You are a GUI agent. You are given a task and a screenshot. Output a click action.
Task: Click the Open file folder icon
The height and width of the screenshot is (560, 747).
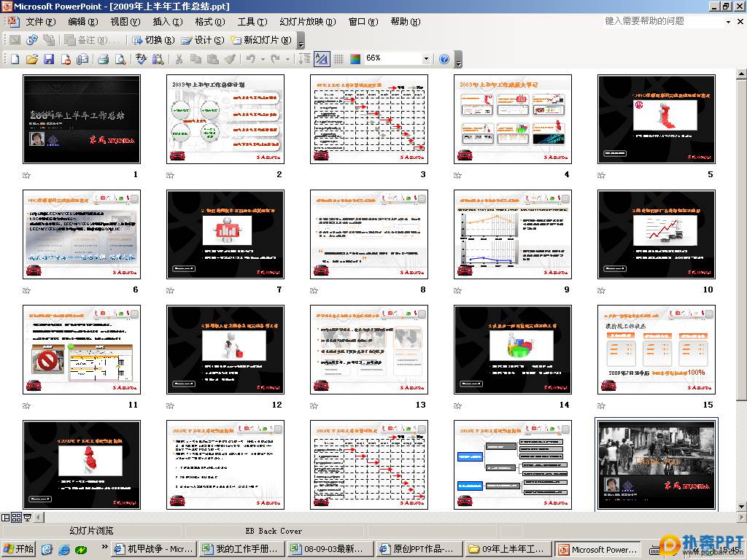[32, 59]
